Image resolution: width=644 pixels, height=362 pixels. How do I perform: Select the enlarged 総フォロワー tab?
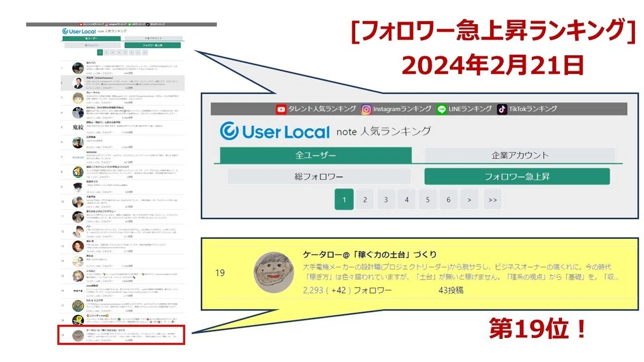(x=319, y=176)
